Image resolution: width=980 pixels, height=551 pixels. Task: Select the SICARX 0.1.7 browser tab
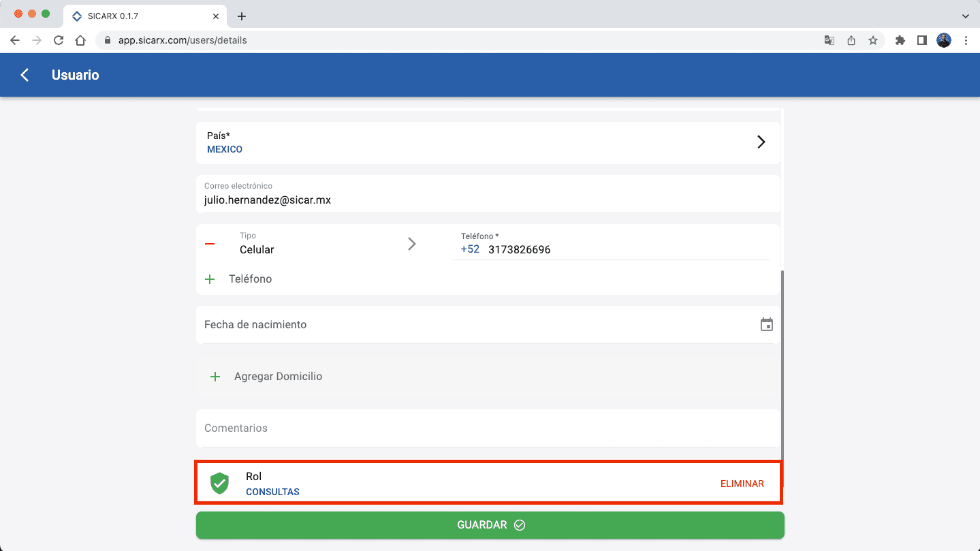pyautogui.click(x=143, y=16)
